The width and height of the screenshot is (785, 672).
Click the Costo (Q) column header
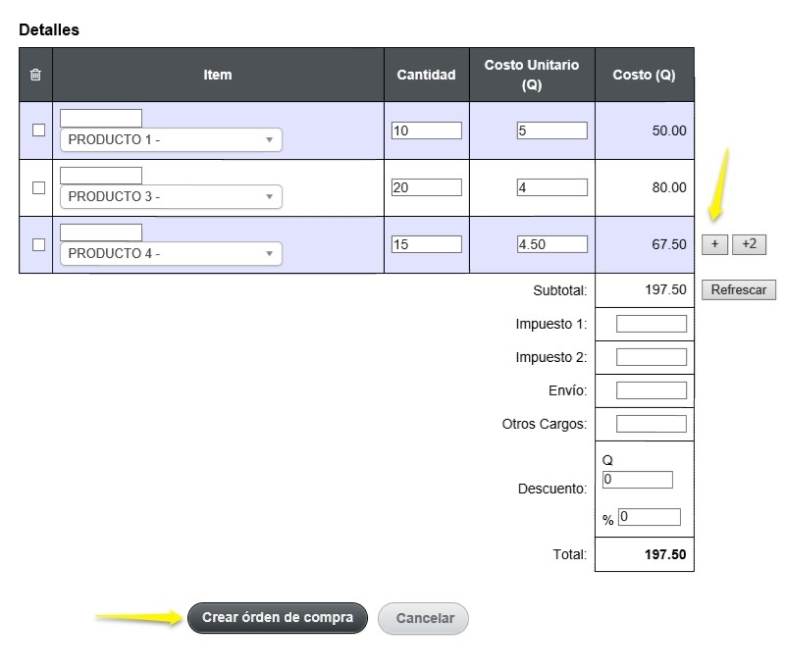tap(644, 76)
